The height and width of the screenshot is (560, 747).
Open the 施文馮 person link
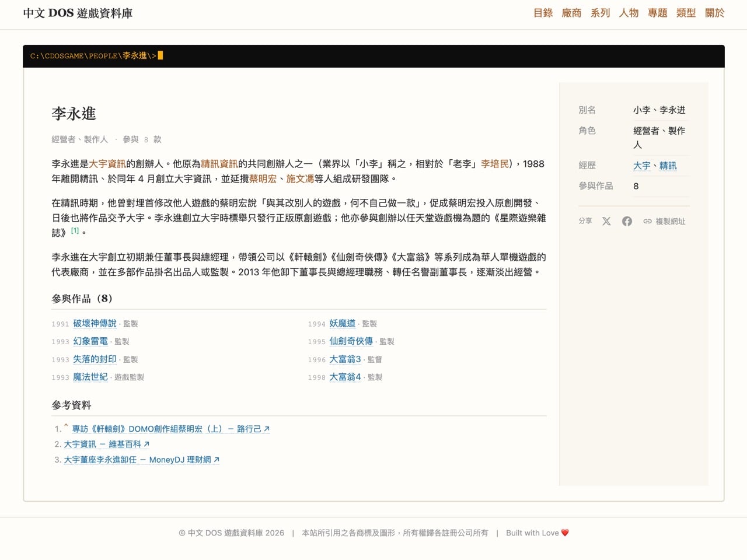pos(300,179)
